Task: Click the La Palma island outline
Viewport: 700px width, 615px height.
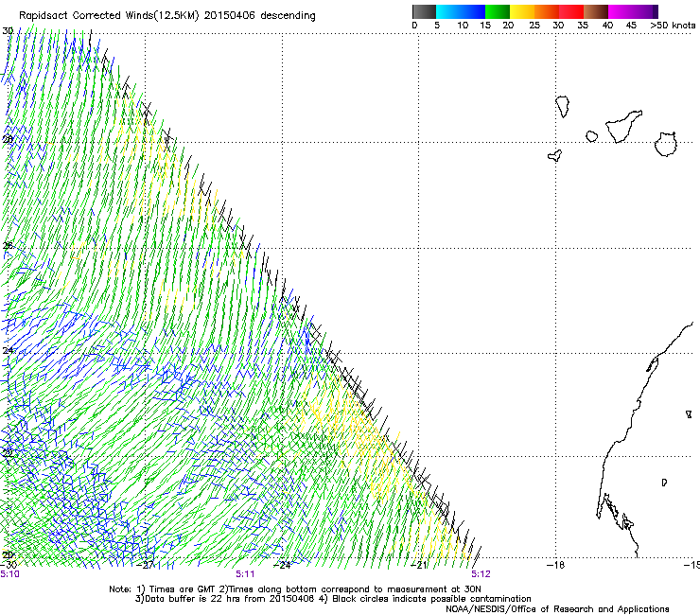Action: click(x=563, y=107)
